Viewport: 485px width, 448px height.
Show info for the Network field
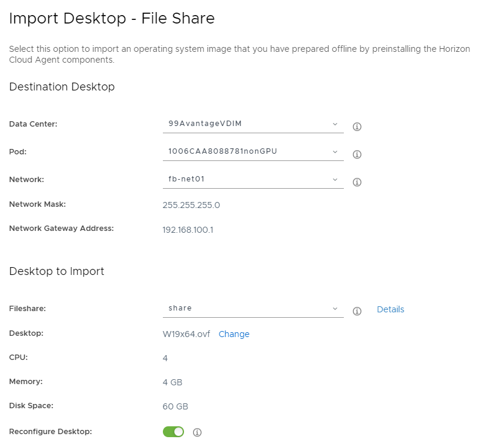(x=357, y=182)
